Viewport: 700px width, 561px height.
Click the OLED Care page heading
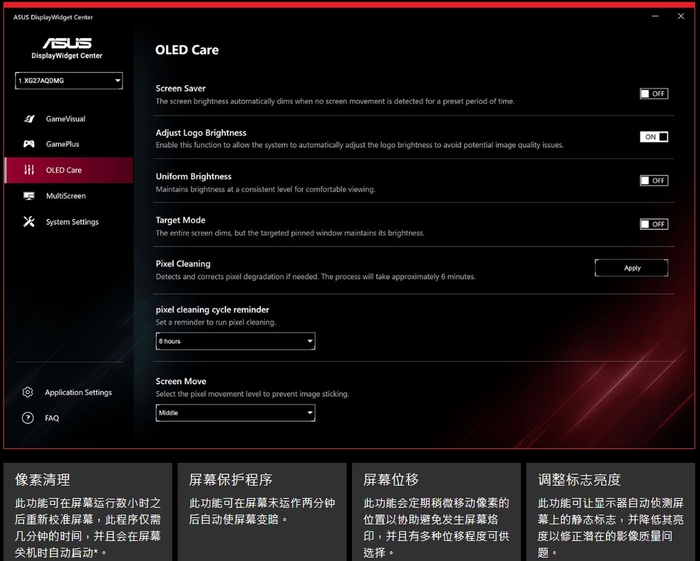187,50
